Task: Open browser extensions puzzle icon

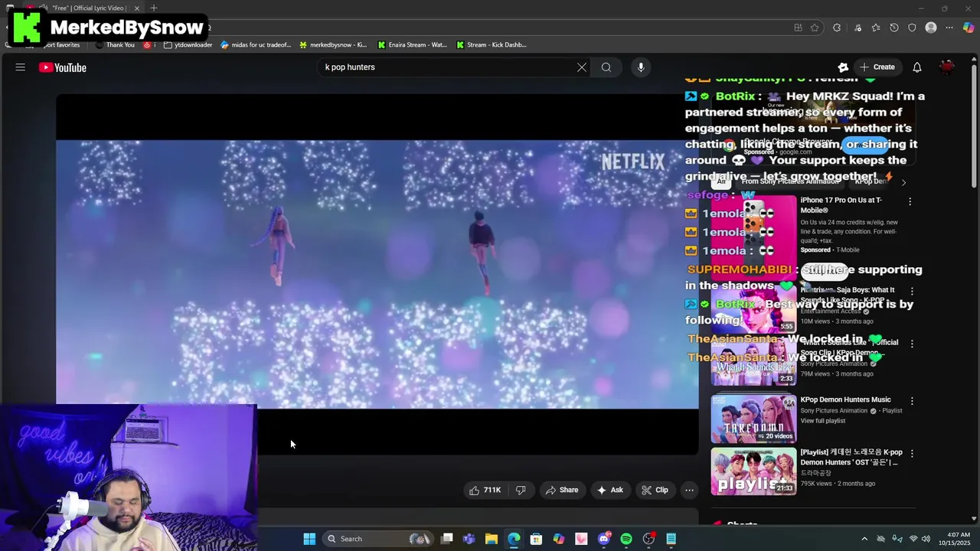Action: coord(836,28)
